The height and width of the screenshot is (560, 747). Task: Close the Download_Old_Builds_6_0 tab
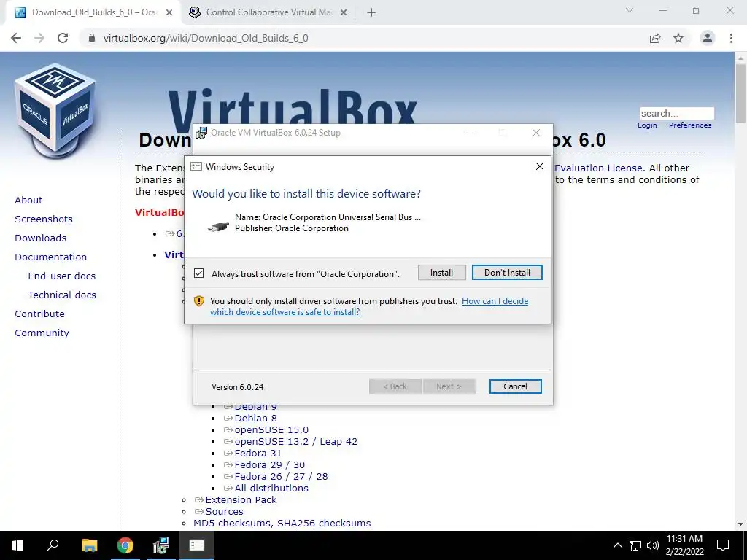[x=169, y=13]
